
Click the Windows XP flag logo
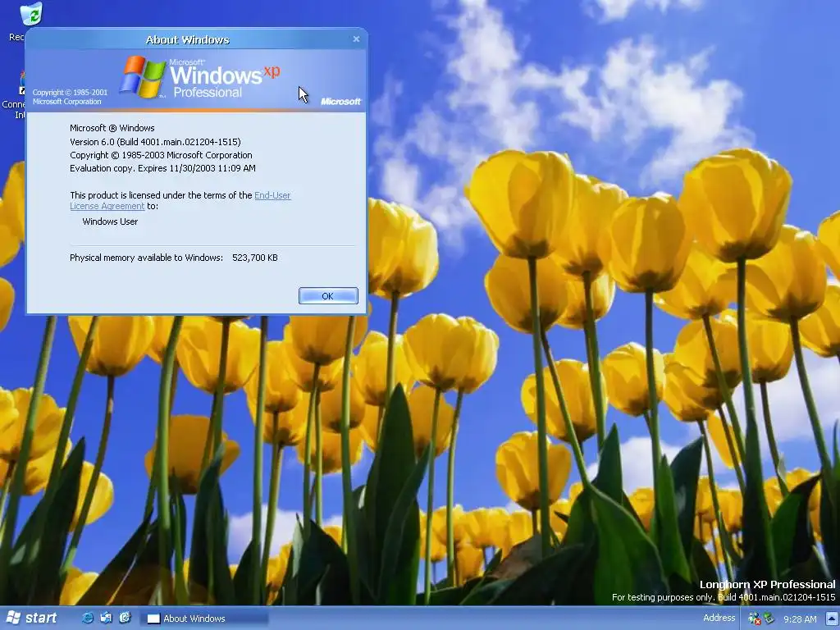point(143,76)
